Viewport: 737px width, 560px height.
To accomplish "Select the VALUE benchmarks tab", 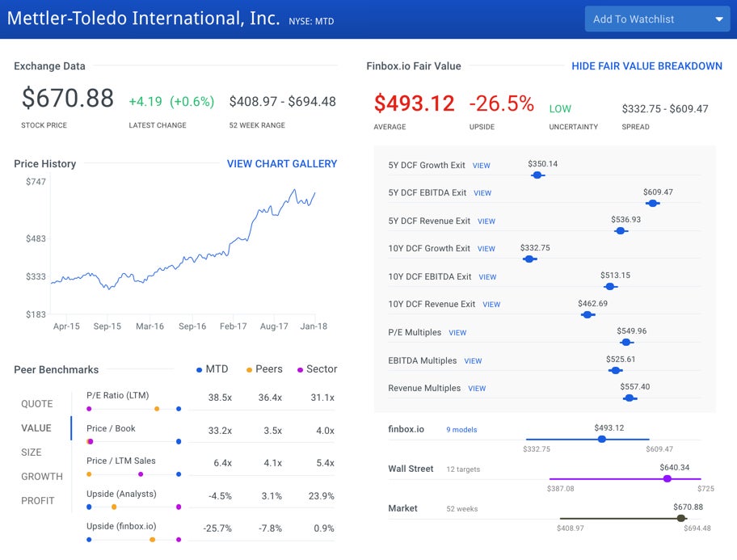I will [36, 427].
